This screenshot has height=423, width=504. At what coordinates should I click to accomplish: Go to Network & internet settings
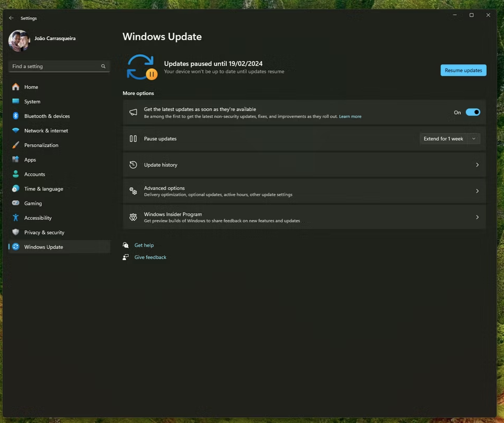pos(46,131)
